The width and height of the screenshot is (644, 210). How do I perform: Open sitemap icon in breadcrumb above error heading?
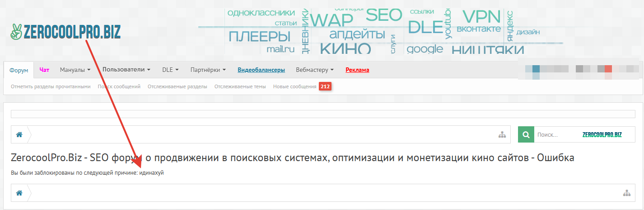501,134
